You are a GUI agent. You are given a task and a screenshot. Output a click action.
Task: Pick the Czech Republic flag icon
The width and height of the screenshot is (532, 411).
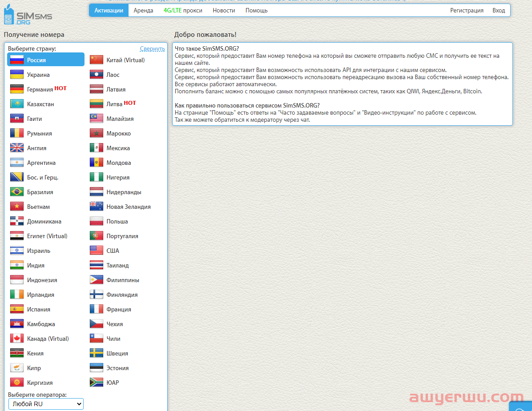(x=97, y=324)
